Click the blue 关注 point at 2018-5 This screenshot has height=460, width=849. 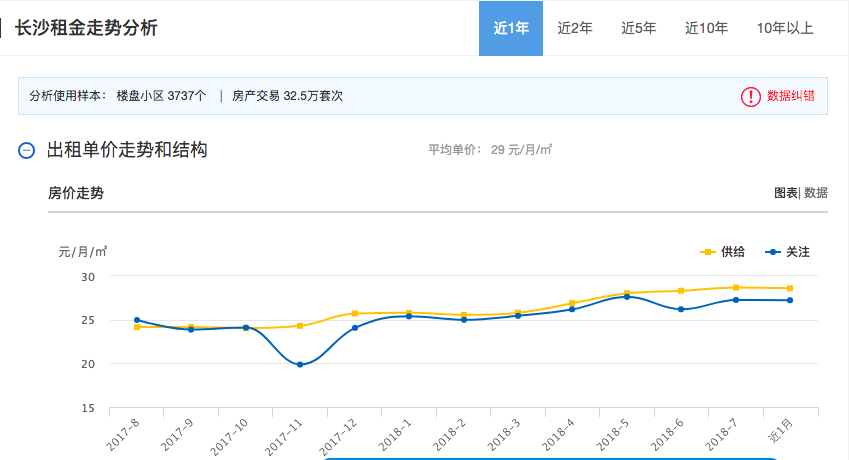627,297
